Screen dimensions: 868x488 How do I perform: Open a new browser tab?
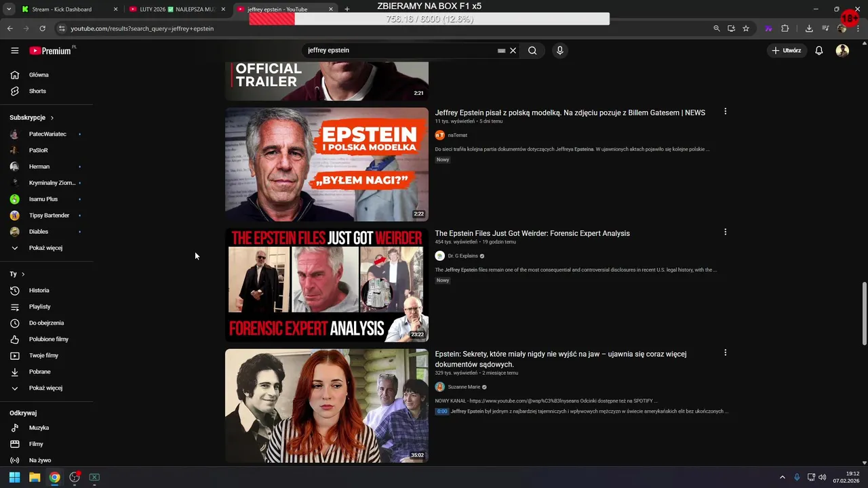coord(347,9)
